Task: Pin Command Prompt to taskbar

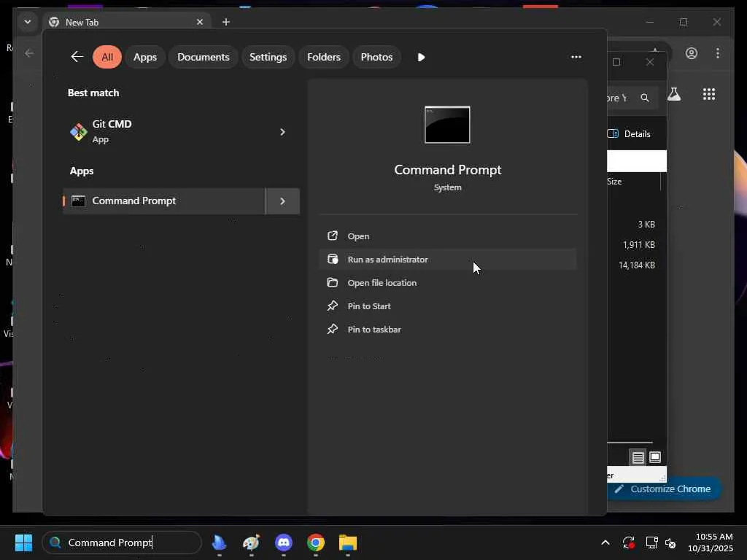Action: click(x=374, y=330)
